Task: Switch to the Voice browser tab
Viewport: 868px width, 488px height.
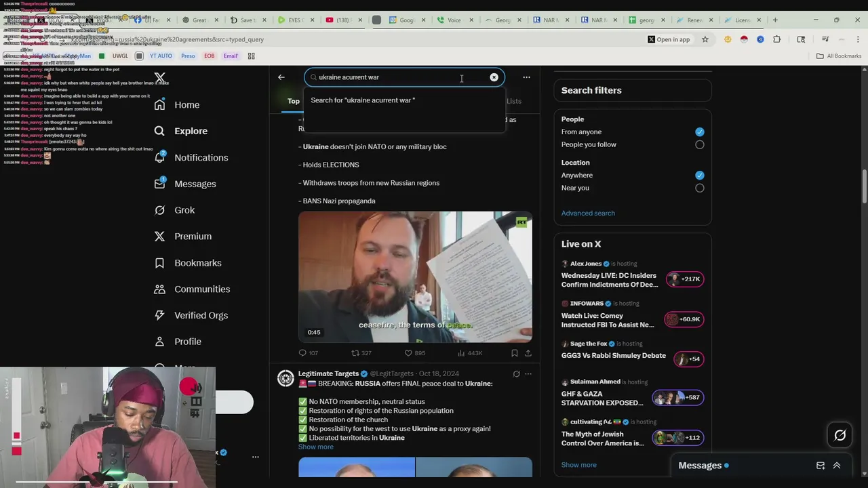Action: tap(454, 20)
